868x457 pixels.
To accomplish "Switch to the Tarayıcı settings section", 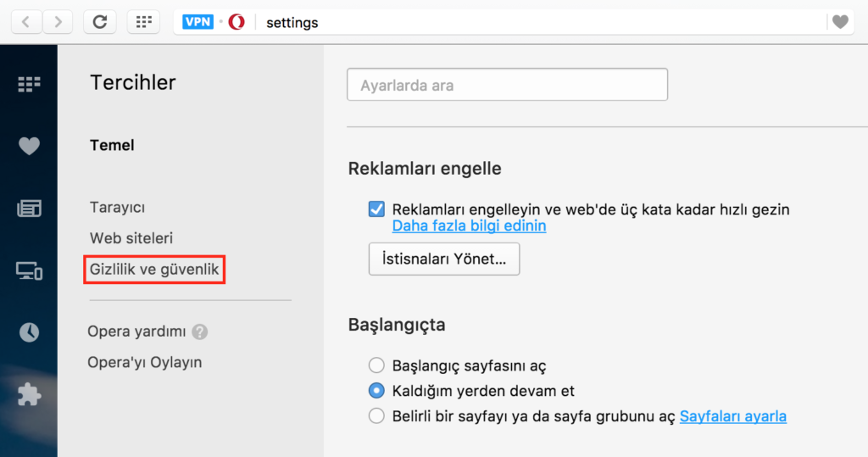I will click(117, 207).
